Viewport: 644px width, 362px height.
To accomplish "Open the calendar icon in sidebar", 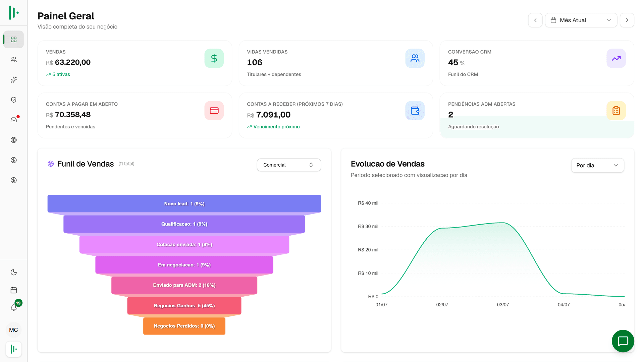I will point(13,290).
